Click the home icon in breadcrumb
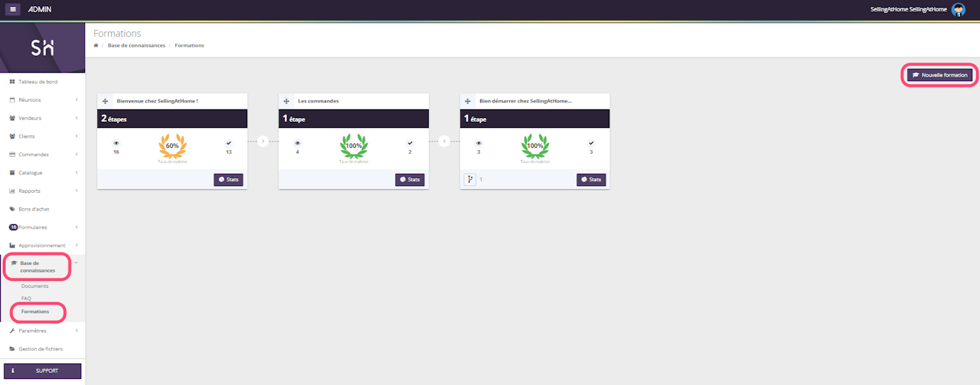980x385 pixels. point(96,45)
